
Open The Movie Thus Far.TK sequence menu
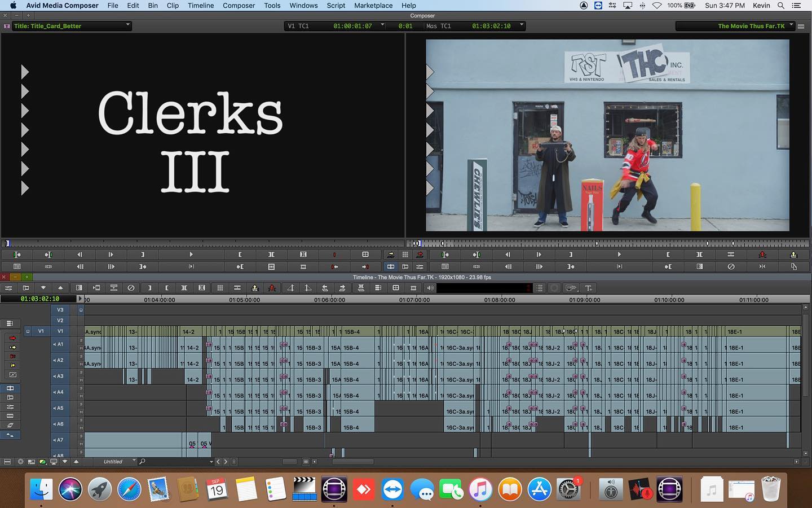(x=735, y=26)
